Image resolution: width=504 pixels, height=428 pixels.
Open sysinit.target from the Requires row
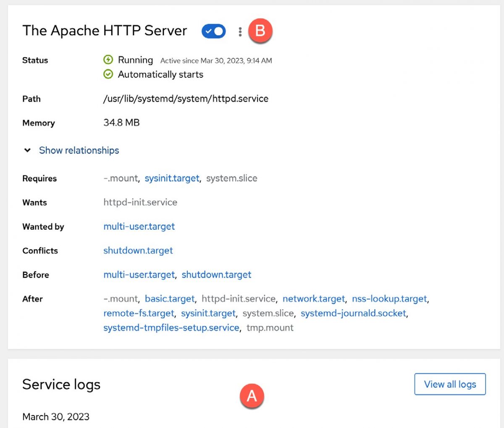[172, 178]
